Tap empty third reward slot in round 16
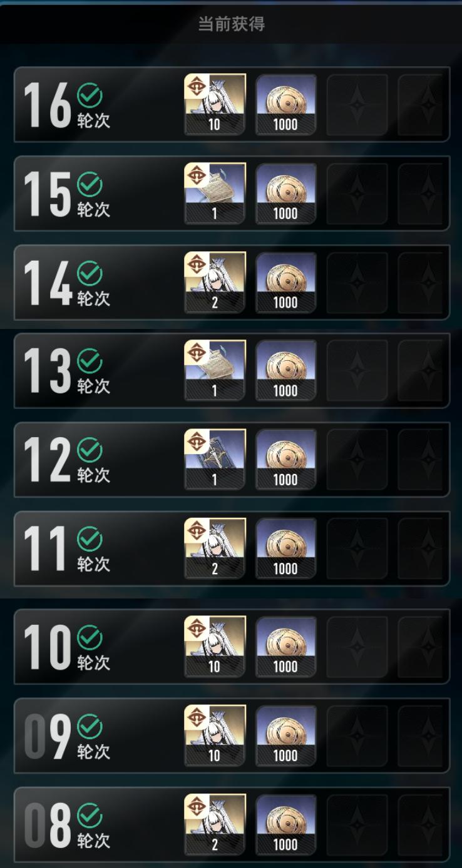The width and height of the screenshot is (462, 868). click(357, 104)
